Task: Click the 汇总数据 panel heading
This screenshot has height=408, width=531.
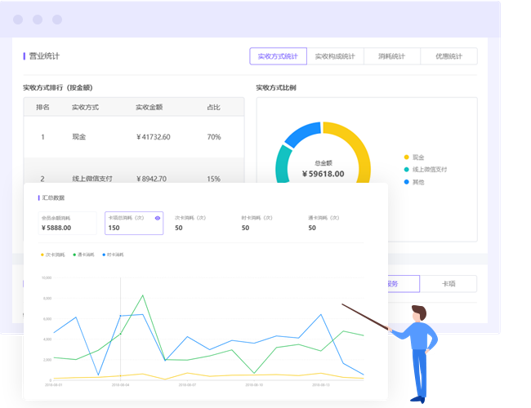Action: coord(53,198)
